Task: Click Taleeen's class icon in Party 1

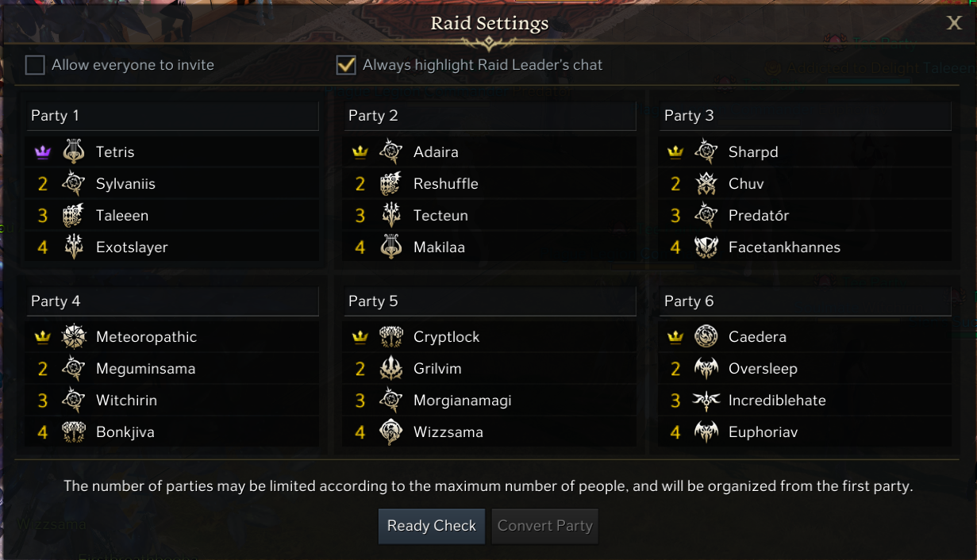Action: pos(74,215)
